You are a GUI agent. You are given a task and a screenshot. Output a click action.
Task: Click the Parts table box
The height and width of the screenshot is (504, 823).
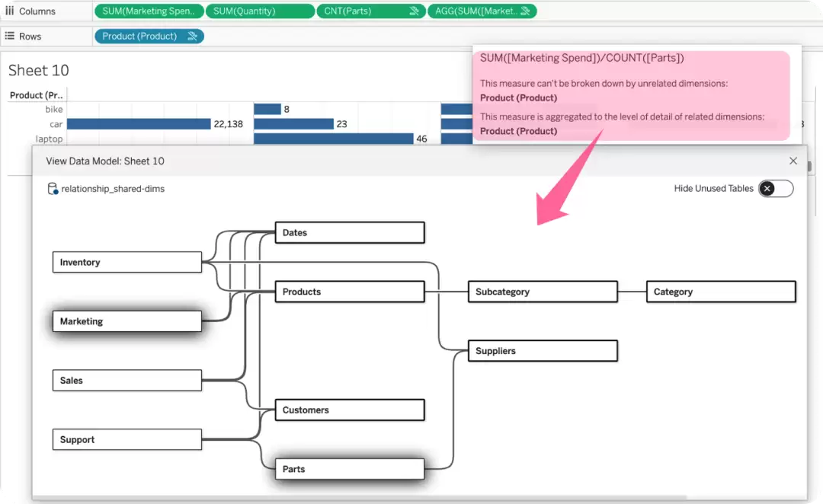(350, 469)
